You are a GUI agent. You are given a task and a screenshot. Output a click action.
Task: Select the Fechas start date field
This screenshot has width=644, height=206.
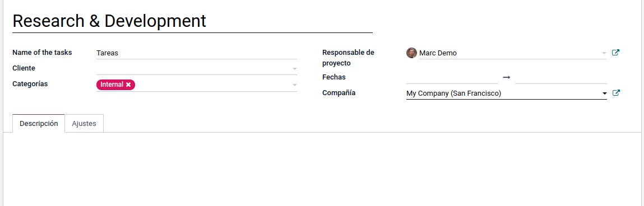[452, 77]
